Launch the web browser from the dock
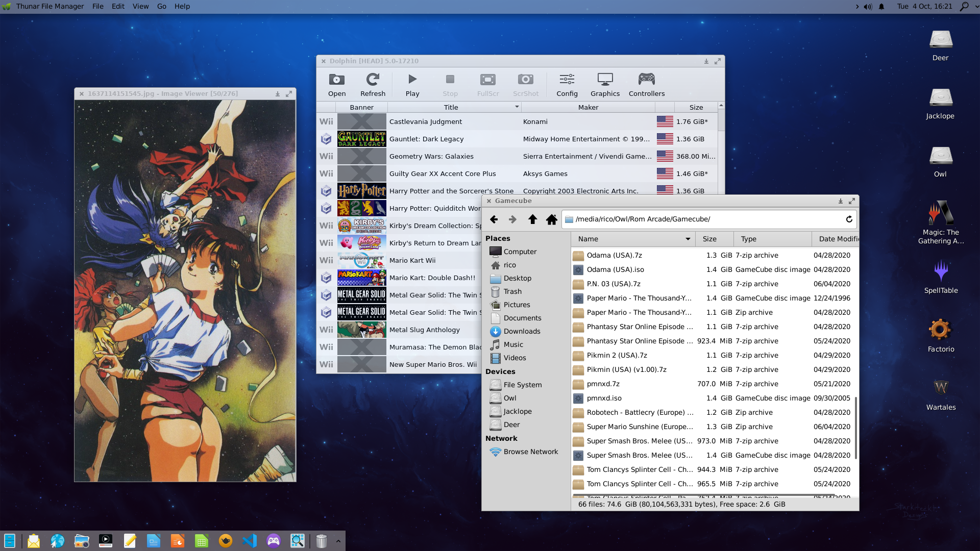980x551 pixels. tap(58, 540)
